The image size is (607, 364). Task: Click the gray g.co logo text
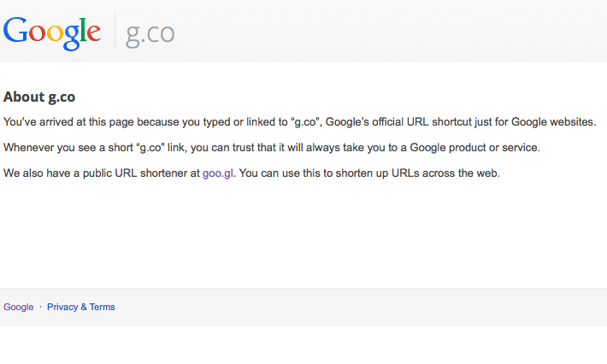pyautogui.click(x=150, y=32)
